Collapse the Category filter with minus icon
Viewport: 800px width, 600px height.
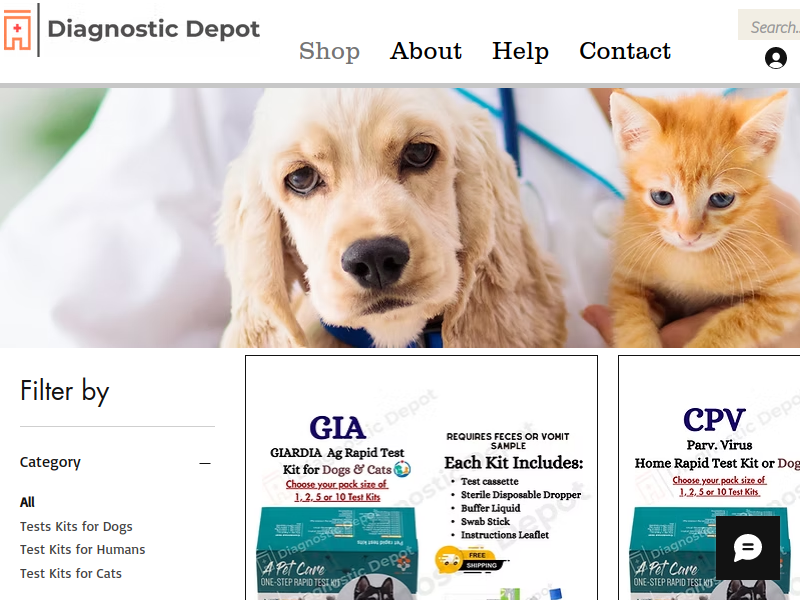point(205,463)
